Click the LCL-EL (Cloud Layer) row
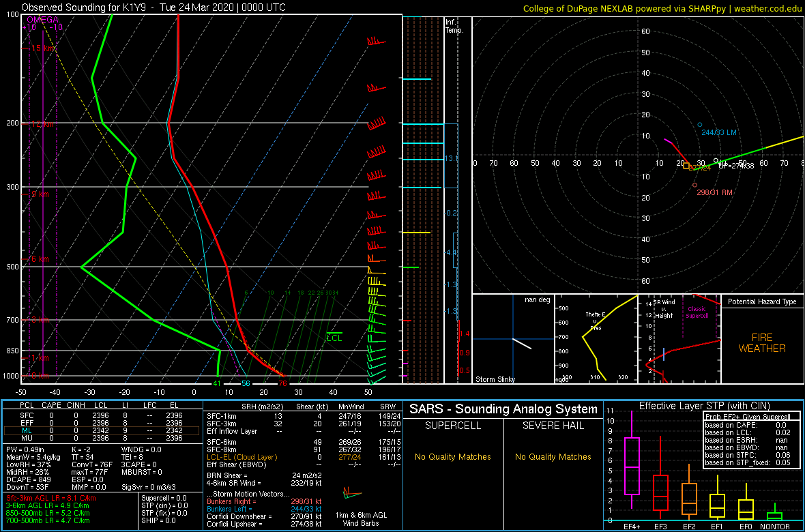 (x=303, y=457)
